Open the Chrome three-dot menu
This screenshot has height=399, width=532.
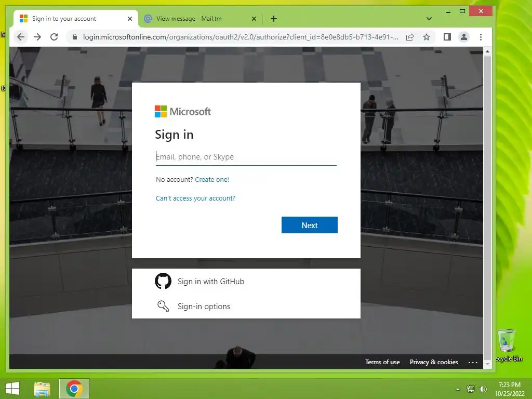481,37
